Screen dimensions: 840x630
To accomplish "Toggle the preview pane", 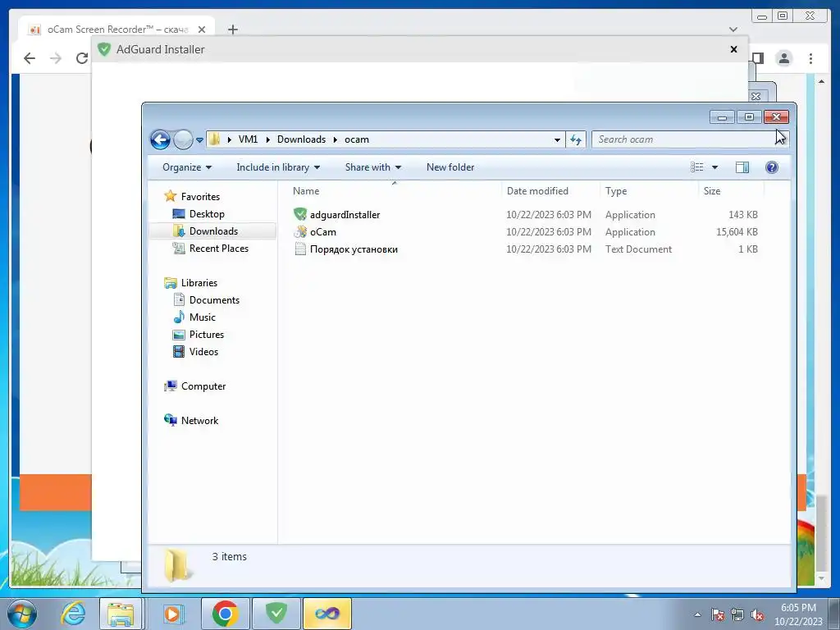I will click(x=742, y=167).
